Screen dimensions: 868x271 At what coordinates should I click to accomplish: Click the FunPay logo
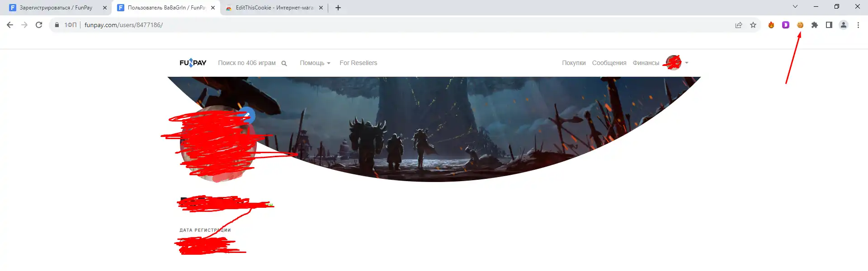click(x=193, y=63)
